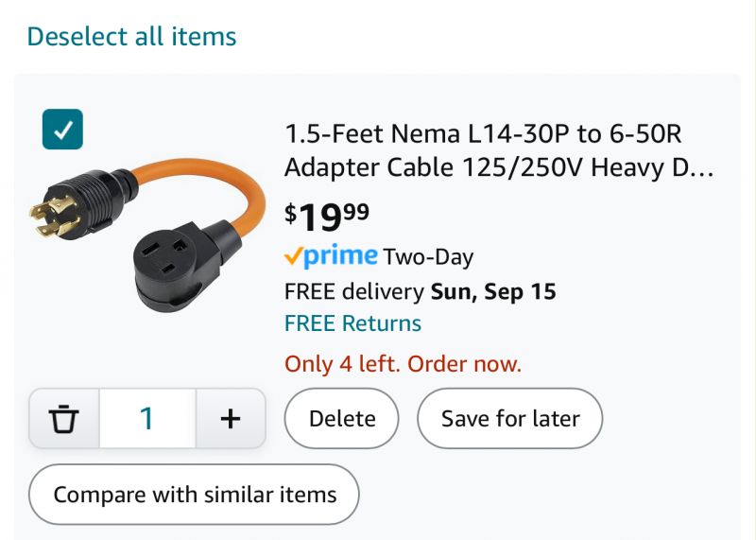Image resolution: width=756 pixels, height=540 pixels.
Task: Click the Only 4 left stock warning
Action: (x=404, y=364)
